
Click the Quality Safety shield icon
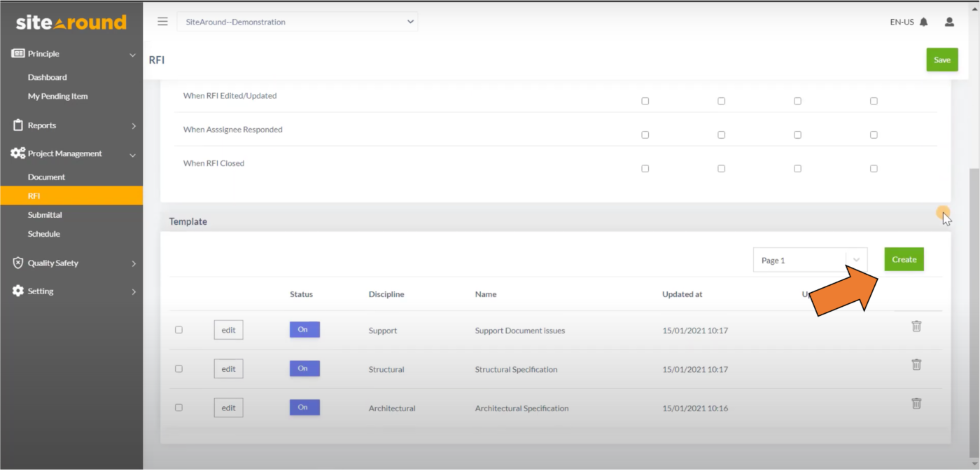16,263
